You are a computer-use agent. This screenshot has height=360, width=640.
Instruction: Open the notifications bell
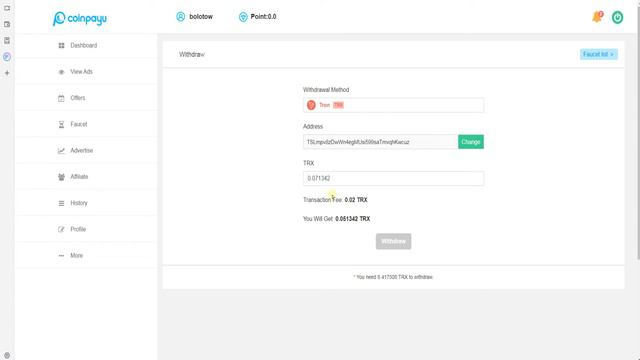point(597,17)
